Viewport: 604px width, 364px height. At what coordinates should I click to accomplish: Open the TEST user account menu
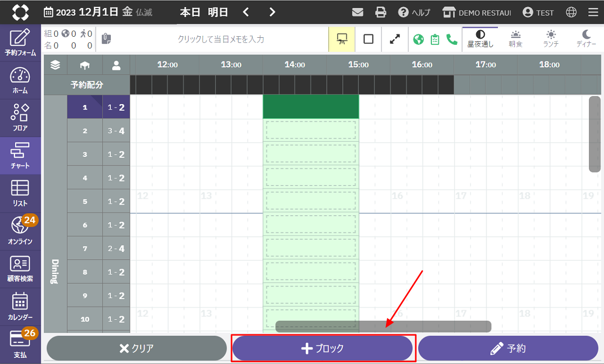538,13
